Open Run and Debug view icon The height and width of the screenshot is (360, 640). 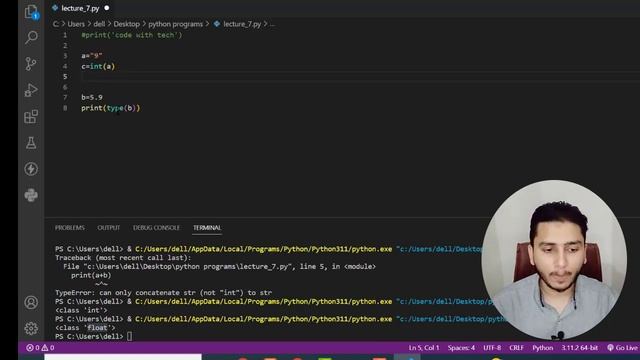[31, 90]
